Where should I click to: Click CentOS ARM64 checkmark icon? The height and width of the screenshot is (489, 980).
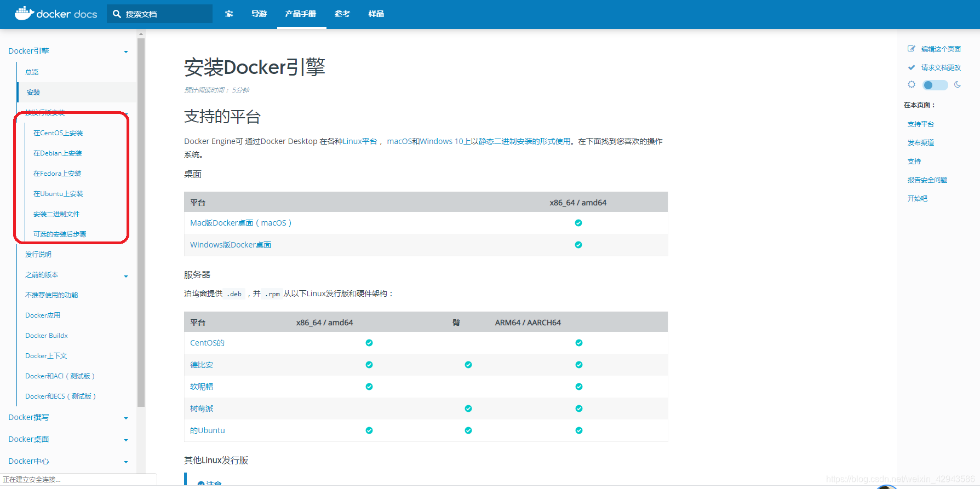pos(579,343)
